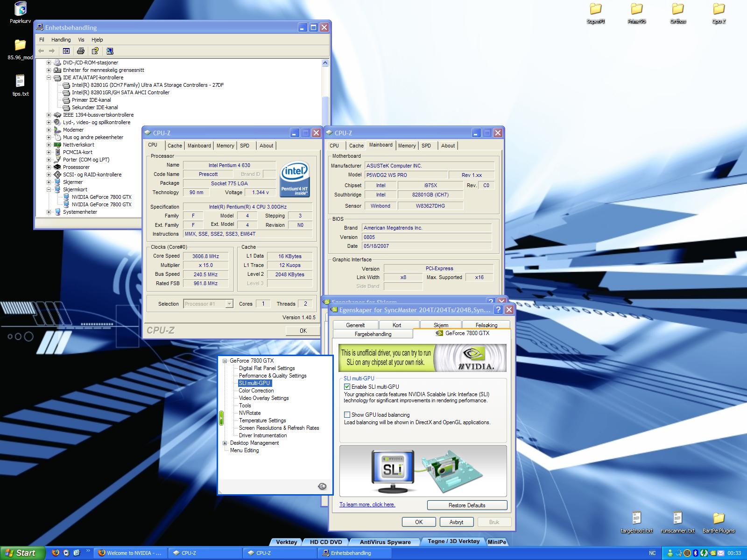Select the cpu Z folder icon

[719, 13]
